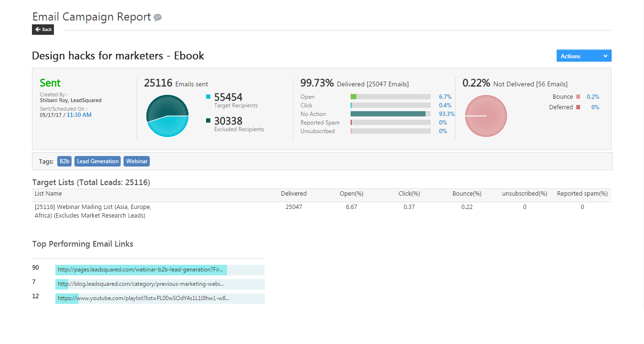Image resolution: width=644 pixels, height=344 pixels.
Task: Click the Emails Sent pie chart
Action: click(x=167, y=116)
